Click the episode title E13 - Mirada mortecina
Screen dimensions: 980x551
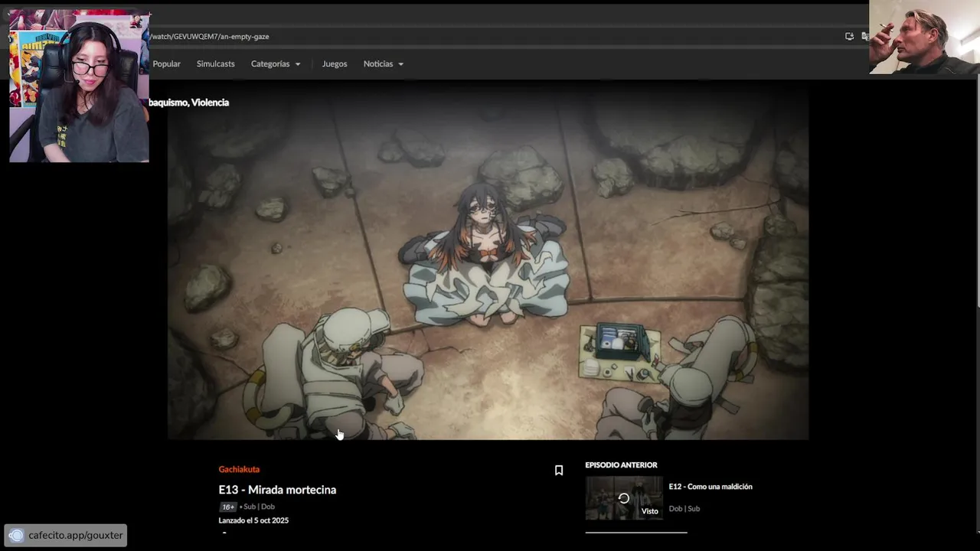coord(277,490)
